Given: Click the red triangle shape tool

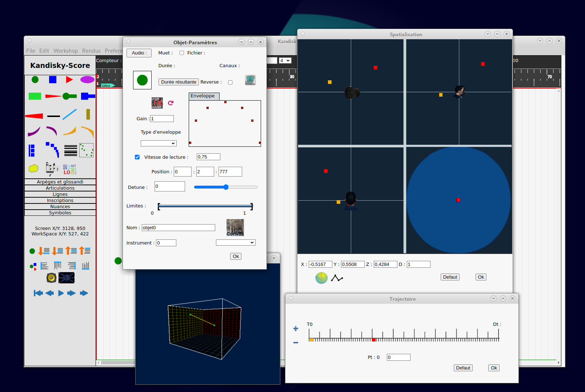Looking at the screenshot, I should (x=69, y=80).
